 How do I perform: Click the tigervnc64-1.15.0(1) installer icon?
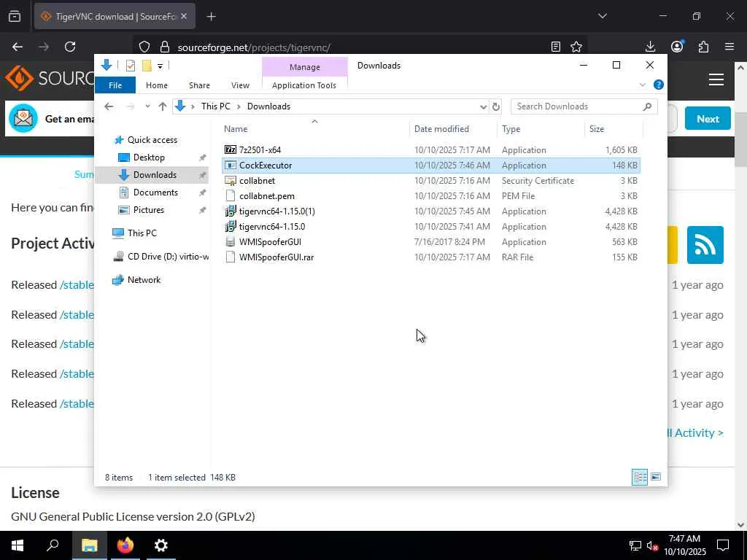(230, 211)
